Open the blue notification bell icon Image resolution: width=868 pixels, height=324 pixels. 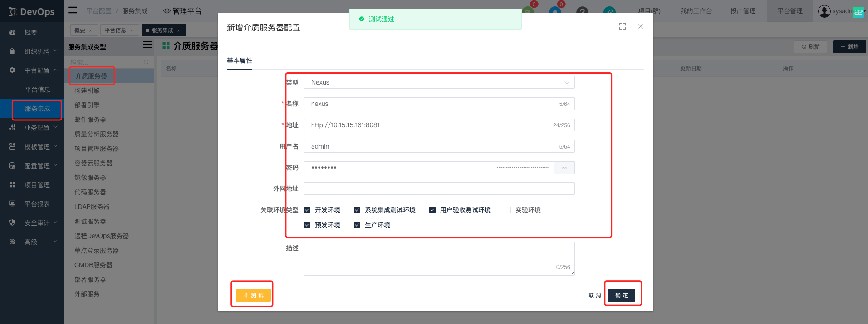pos(555,12)
